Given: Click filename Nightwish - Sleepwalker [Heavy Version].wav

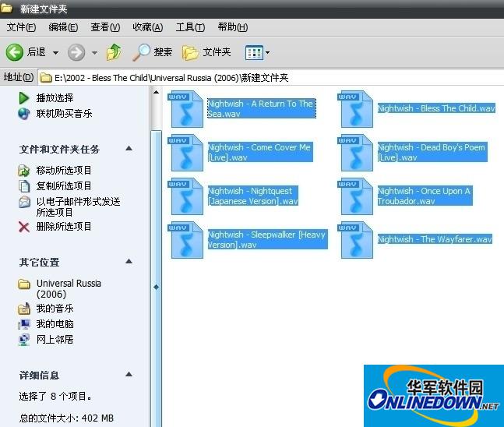Looking at the screenshot, I should coord(268,239).
